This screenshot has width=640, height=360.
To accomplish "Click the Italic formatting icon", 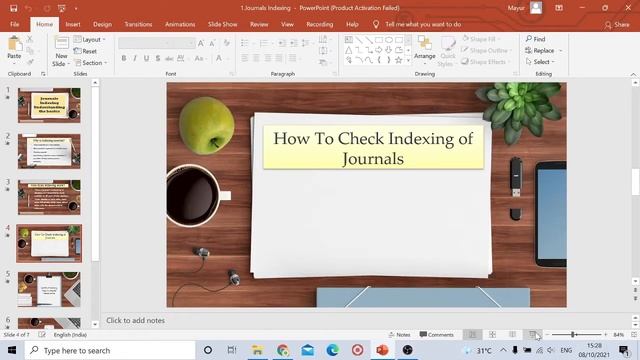I will pos(135,58).
